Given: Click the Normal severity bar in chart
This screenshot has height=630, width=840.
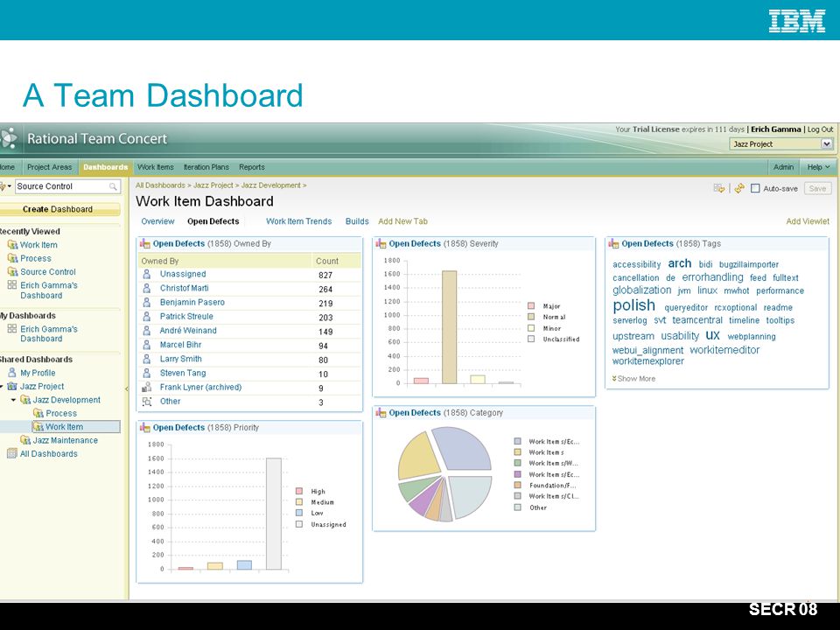Looking at the screenshot, I should (x=450, y=326).
